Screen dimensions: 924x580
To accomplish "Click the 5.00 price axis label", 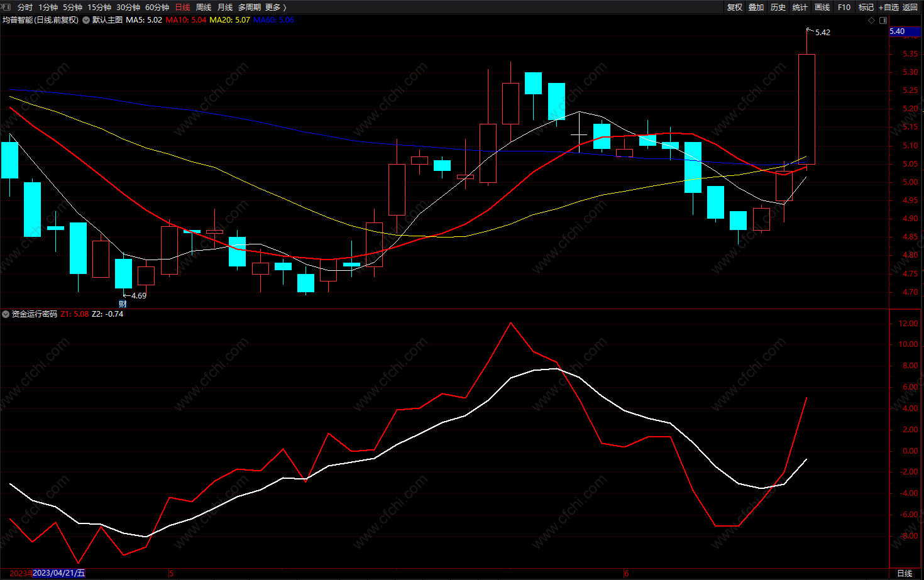I will [x=910, y=182].
